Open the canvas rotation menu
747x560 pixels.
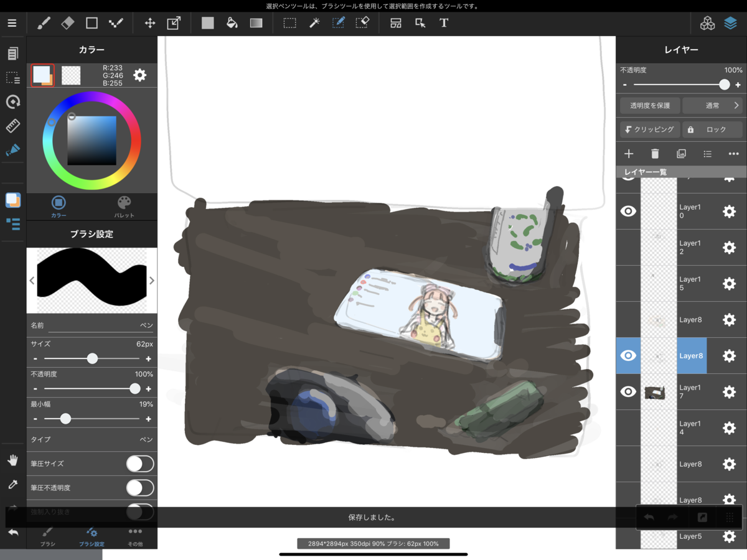tap(13, 101)
